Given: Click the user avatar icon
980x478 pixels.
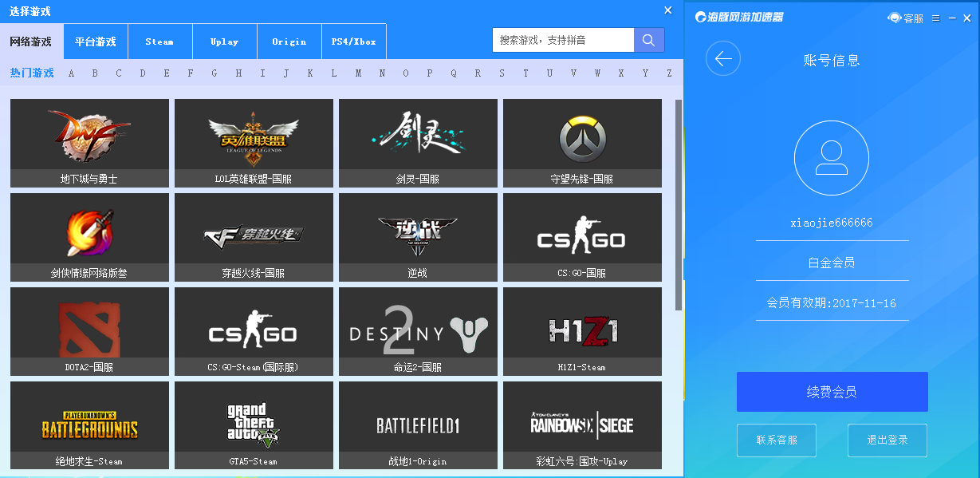Looking at the screenshot, I should (x=831, y=157).
